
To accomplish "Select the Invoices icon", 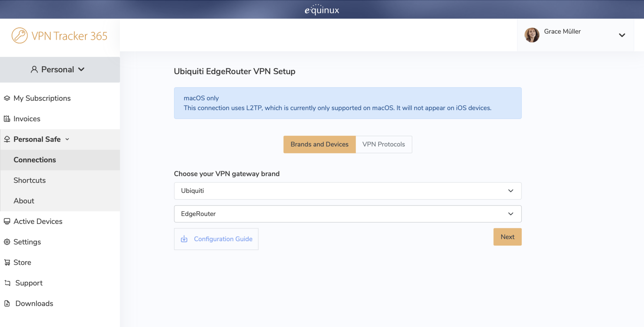I will 7,119.
